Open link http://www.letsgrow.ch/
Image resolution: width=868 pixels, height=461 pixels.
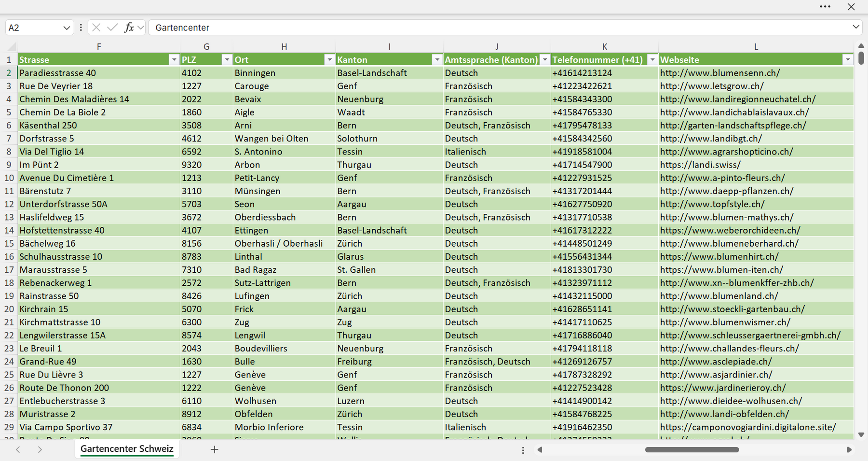[712, 86]
